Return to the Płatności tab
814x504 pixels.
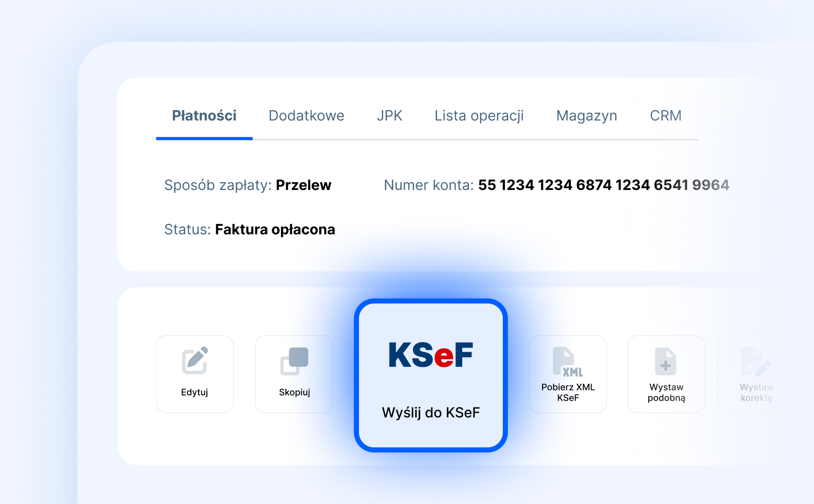[x=203, y=116]
